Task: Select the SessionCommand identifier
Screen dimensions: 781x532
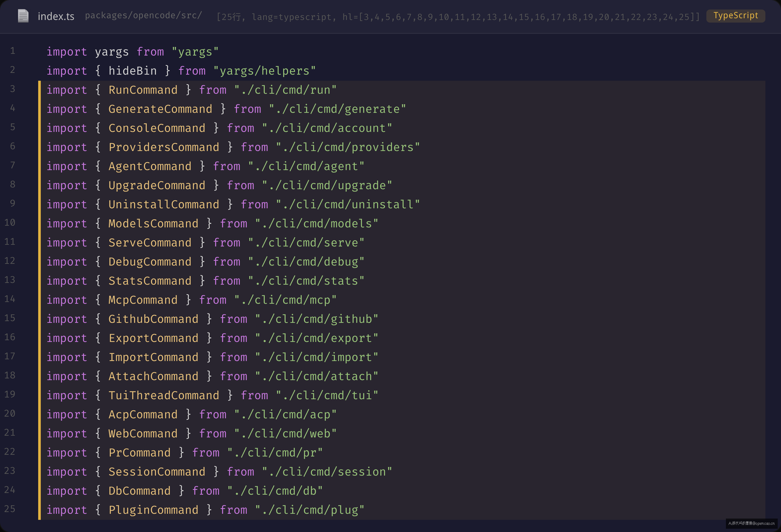Action: [x=157, y=472]
